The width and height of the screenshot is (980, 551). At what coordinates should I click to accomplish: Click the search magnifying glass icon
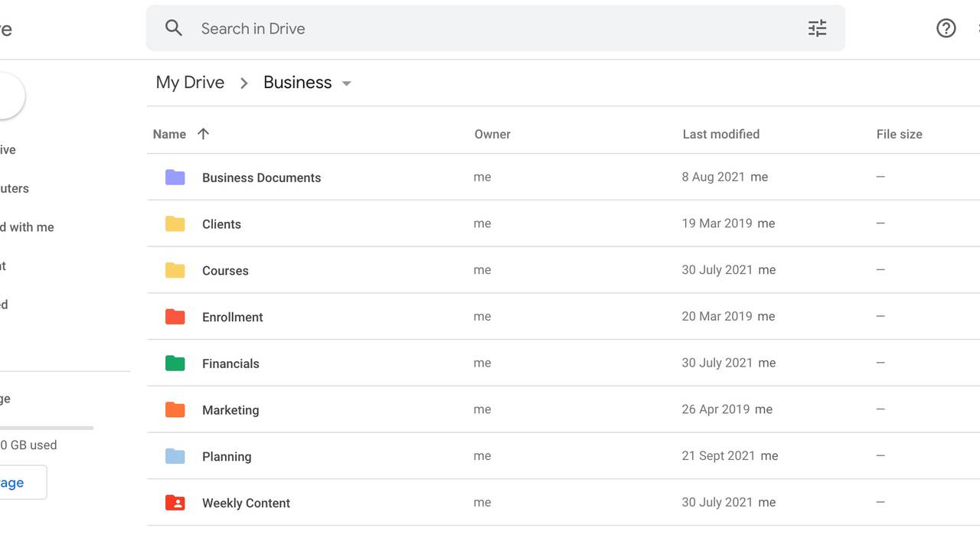(174, 28)
